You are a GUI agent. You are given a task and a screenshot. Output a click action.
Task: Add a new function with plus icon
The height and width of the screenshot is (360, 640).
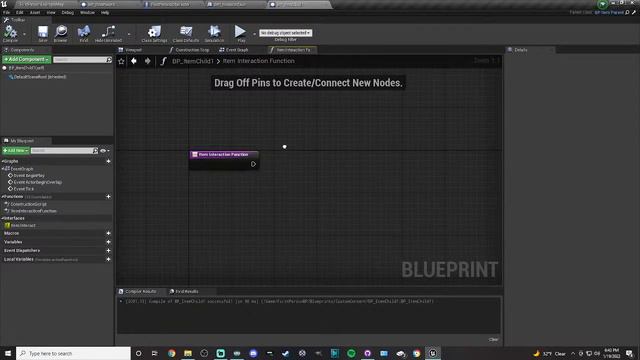(108, 197)
